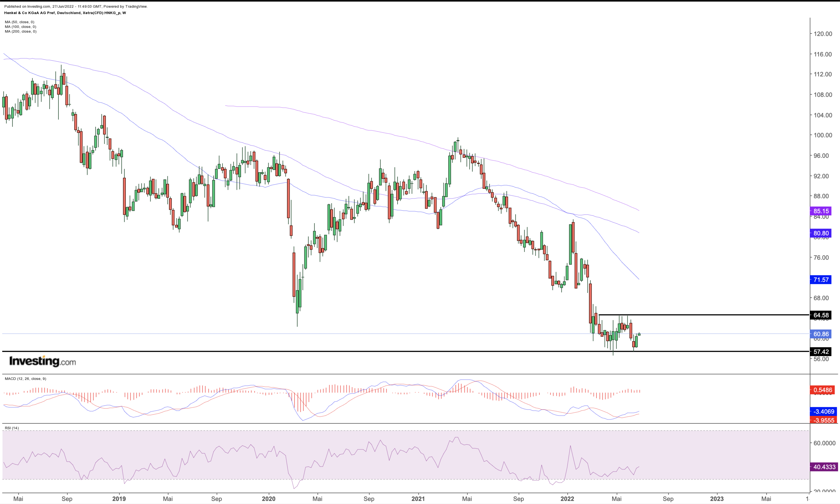
Task: Click the MACD (12, 26, close, 9) label
Action: click(x=25, y=379)
